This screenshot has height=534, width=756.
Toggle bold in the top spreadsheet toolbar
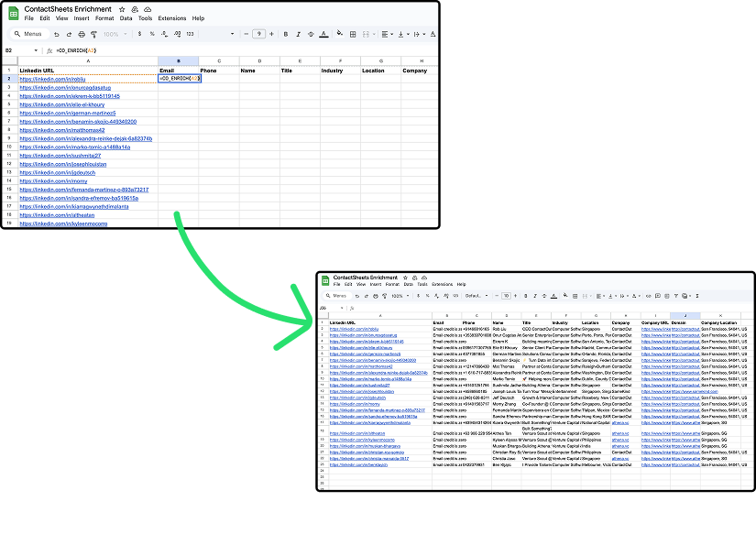point(286,34)
